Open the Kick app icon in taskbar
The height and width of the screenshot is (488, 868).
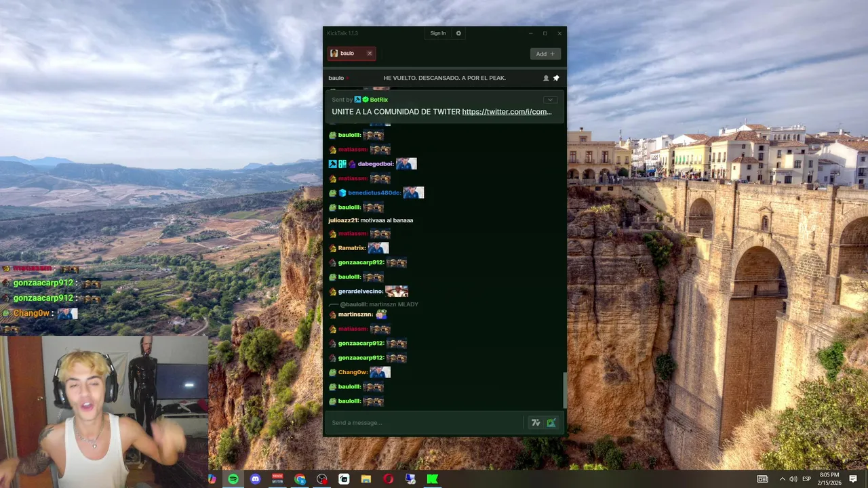tap(432, 479)
